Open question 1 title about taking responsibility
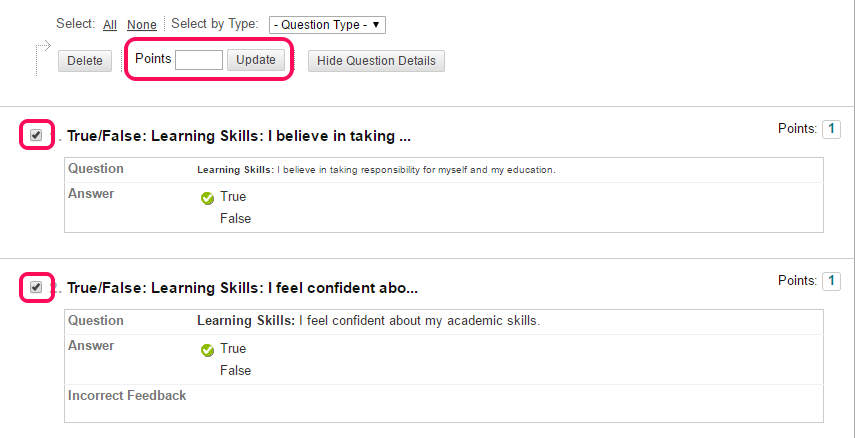 [239, 136]
